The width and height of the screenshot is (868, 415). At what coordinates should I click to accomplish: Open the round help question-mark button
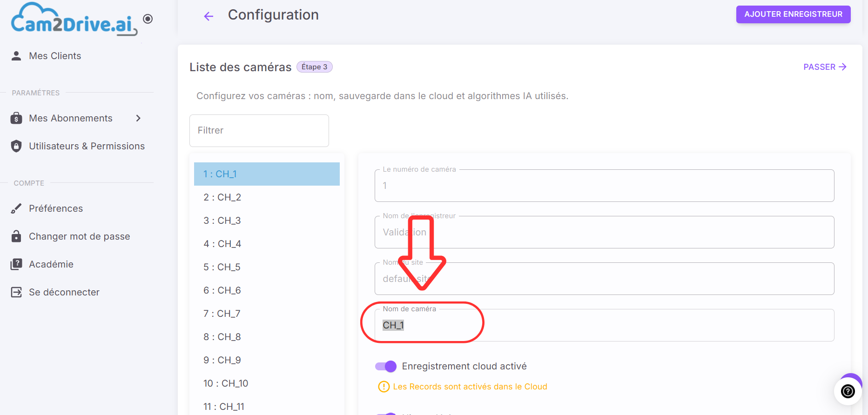click(x=848, y=391)
